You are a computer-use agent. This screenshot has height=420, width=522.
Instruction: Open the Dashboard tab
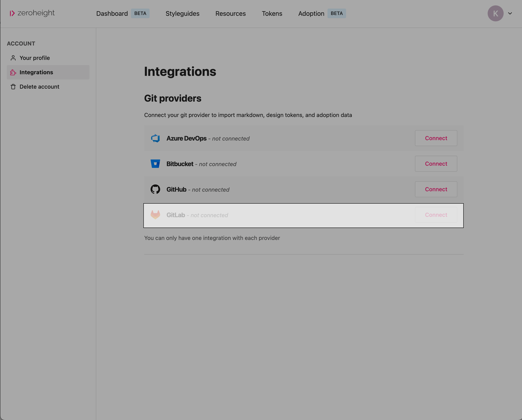coord(112,14)
